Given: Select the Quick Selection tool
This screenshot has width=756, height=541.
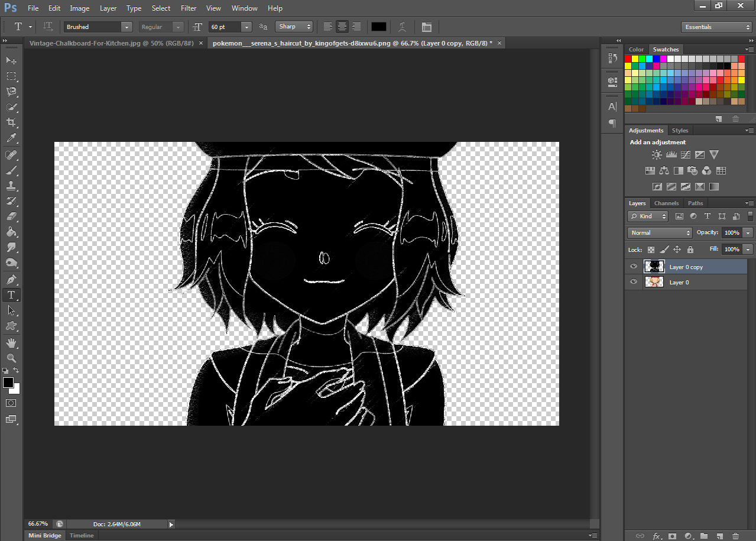Looking at the screenshot, I should pyautogui.click(x=11, y=107).
